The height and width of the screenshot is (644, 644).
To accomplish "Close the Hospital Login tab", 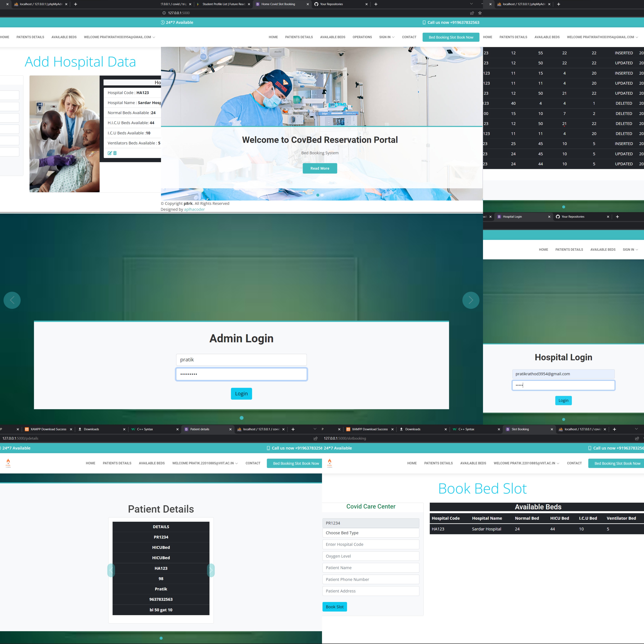I will pyautogui.click(x=549, y=217).
